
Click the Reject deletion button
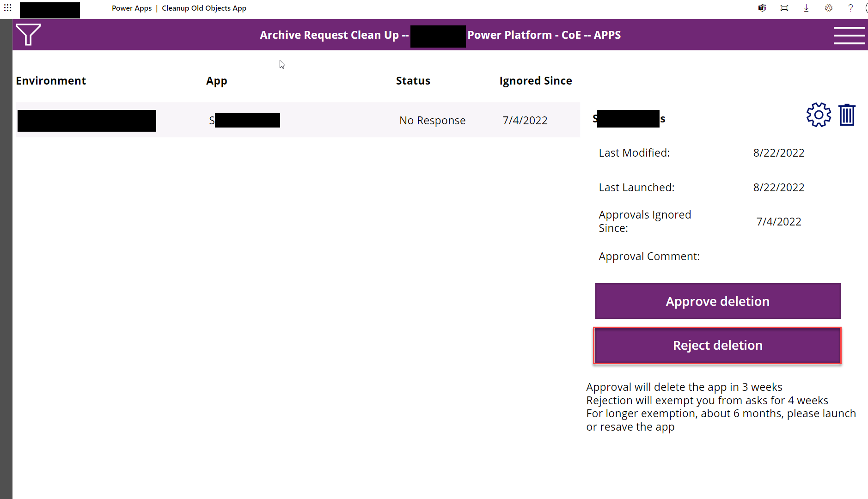[x=717, y=345]
